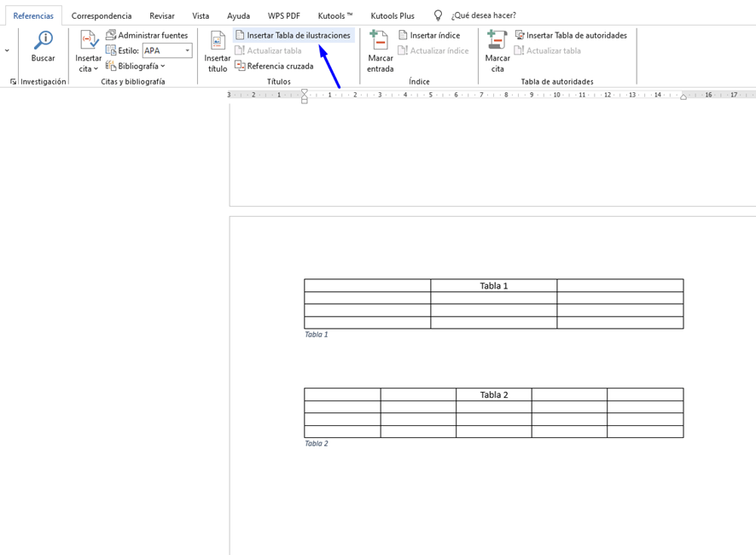Click the left indent marker on ruler
Screen dimensions: 756x555
305,96
